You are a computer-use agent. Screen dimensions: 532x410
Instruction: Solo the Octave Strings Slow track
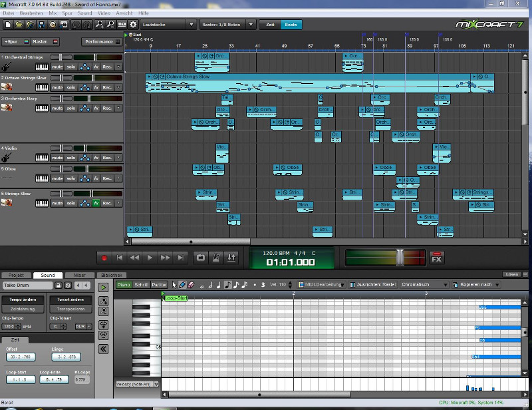(x=71, y=88)
